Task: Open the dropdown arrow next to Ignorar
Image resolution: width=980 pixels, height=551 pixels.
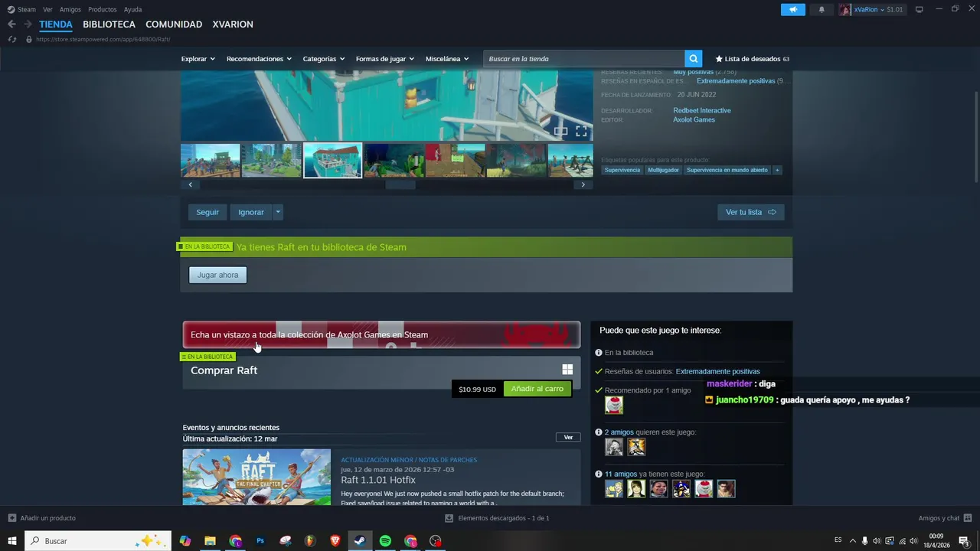Action: pos(278,212)
